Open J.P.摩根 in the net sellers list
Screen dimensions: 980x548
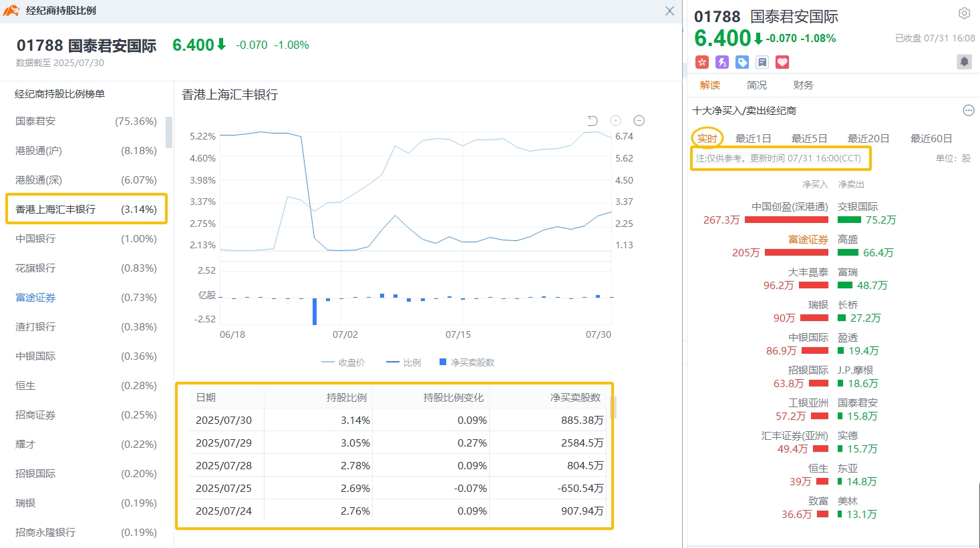click(855, 370)
